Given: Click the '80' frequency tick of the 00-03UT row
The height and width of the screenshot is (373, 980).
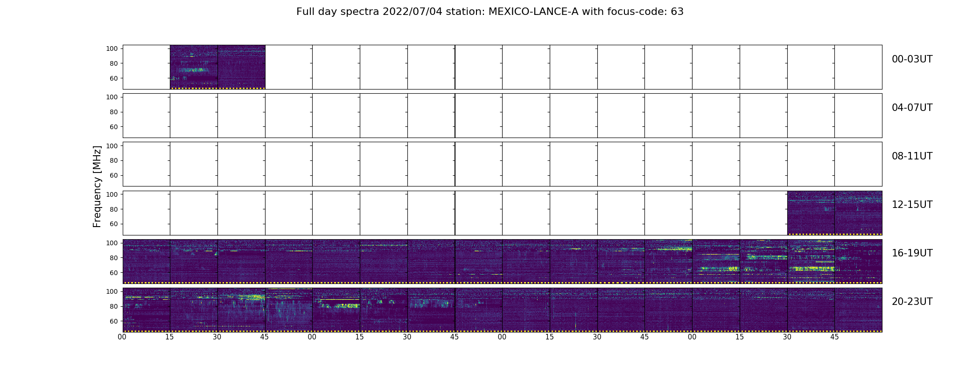Looking at the screenshot, I should 114,63.
